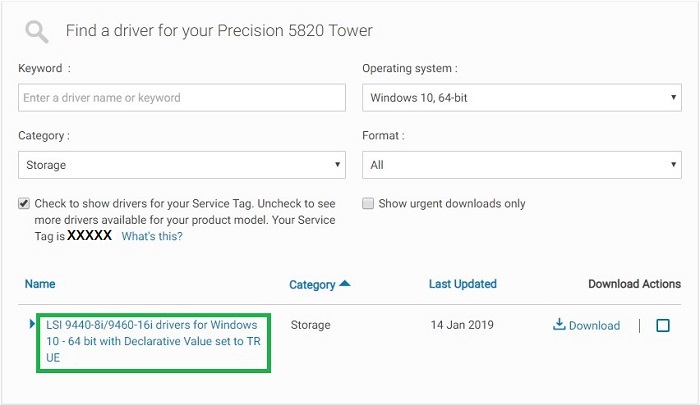
Task: Enable Show urgent downloads only
Action: point(368,204)
